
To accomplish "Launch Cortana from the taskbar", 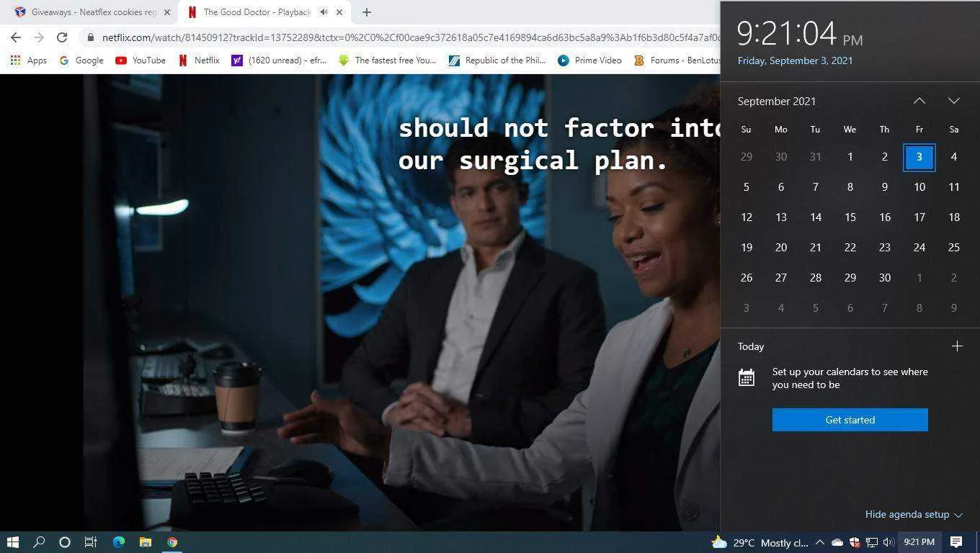I will tap(65, 542).
